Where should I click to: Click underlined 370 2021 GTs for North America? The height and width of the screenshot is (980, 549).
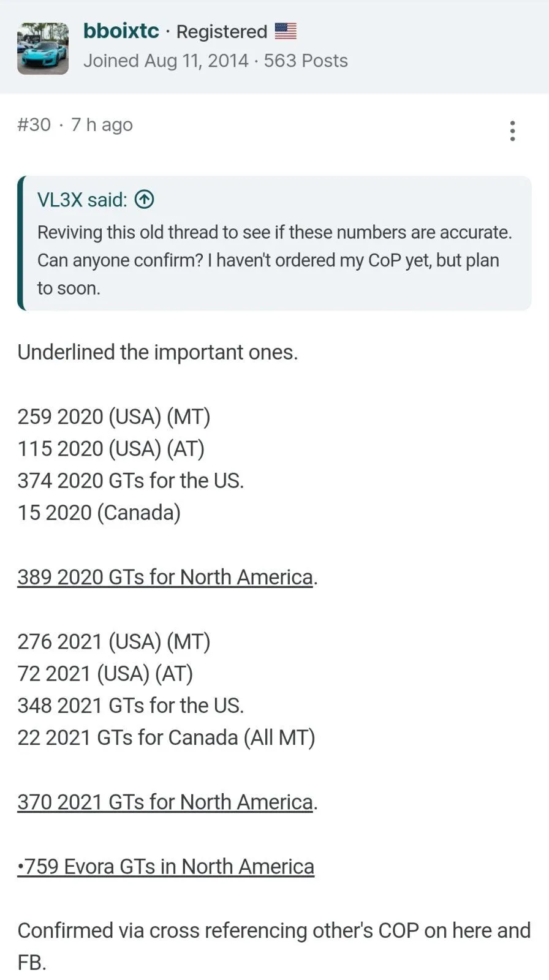(165, 802)
